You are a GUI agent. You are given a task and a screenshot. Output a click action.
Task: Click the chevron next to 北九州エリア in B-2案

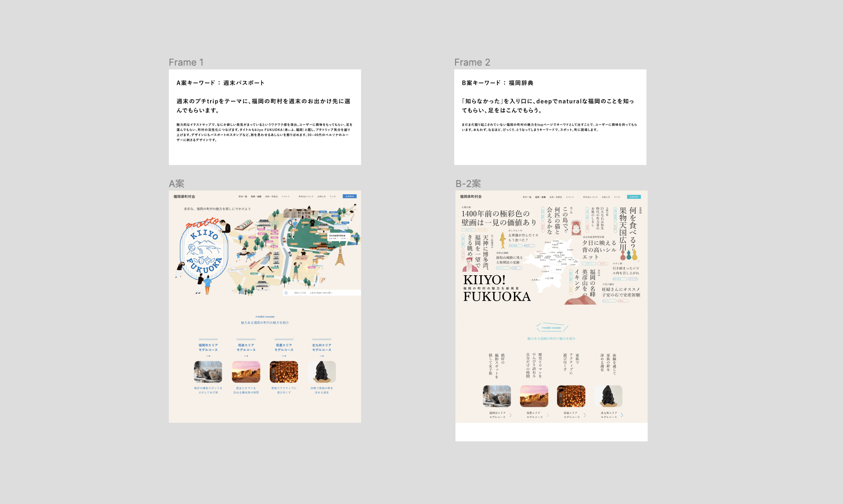622,415
